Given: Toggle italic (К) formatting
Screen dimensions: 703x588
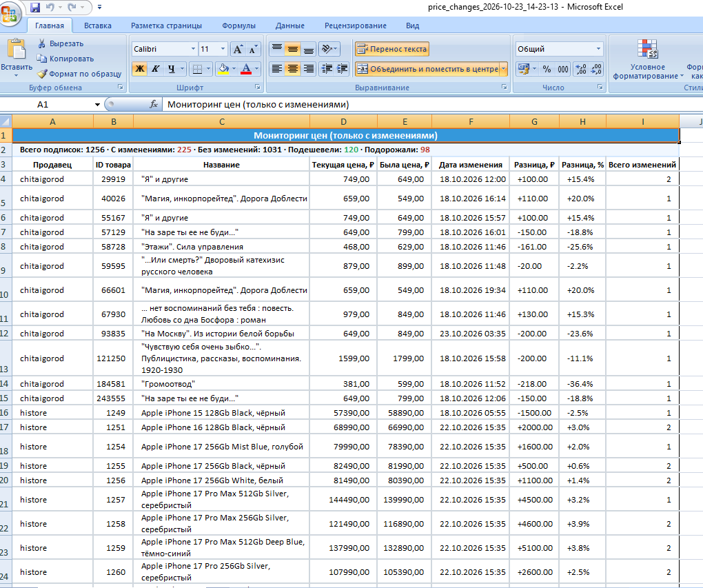Looking at the screenshot, I should [156, 69].
